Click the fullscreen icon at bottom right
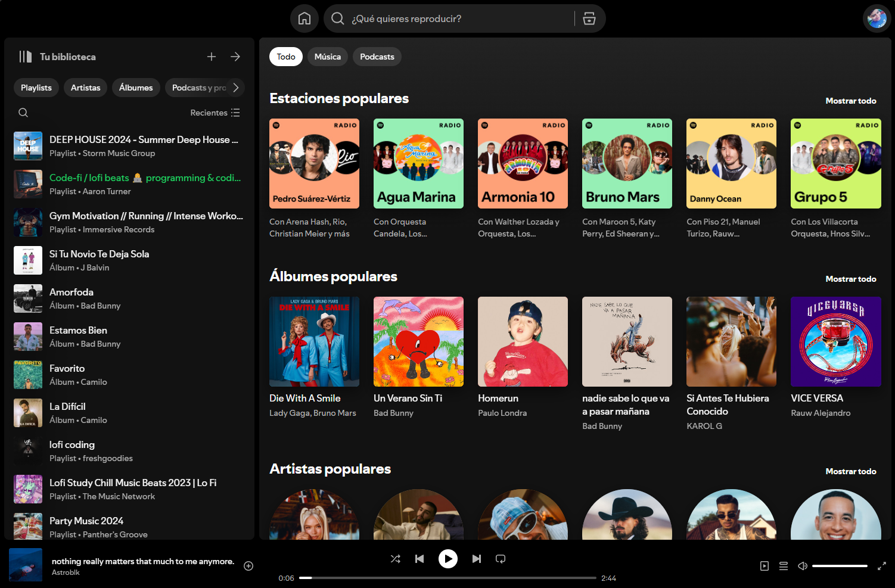The image size is (895, 588). tap(881, 565)
